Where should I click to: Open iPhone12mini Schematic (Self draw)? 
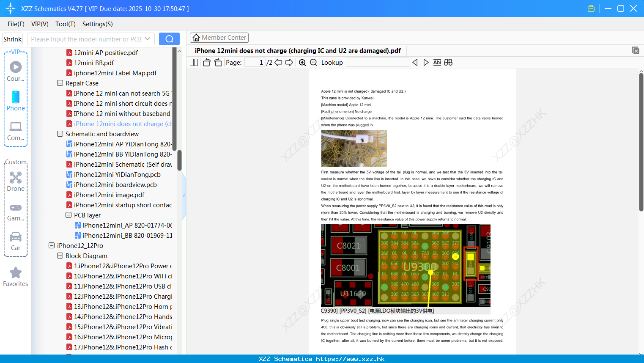[x=119, y=165]
